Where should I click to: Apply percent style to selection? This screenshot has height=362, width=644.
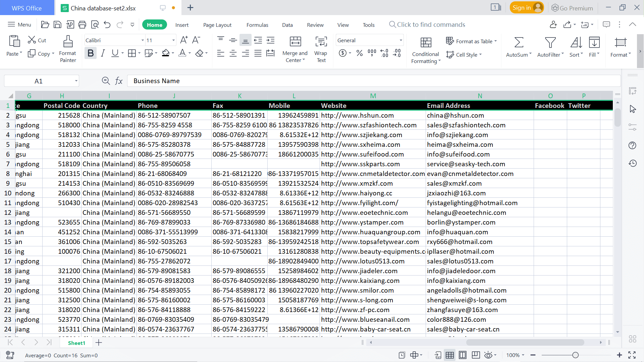click(360, 53)
